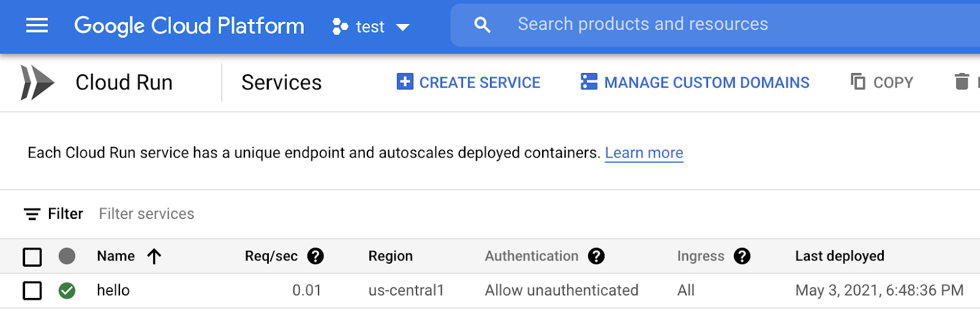The image size is (980, 317).
Task: Toggle the select-all services checkbox
Action: click(x=32, y=257)
